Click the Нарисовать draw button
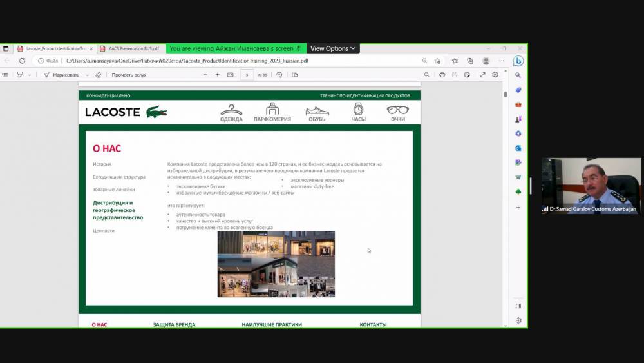This screenshot has width=644, height=363. click(x=62, y=75)
